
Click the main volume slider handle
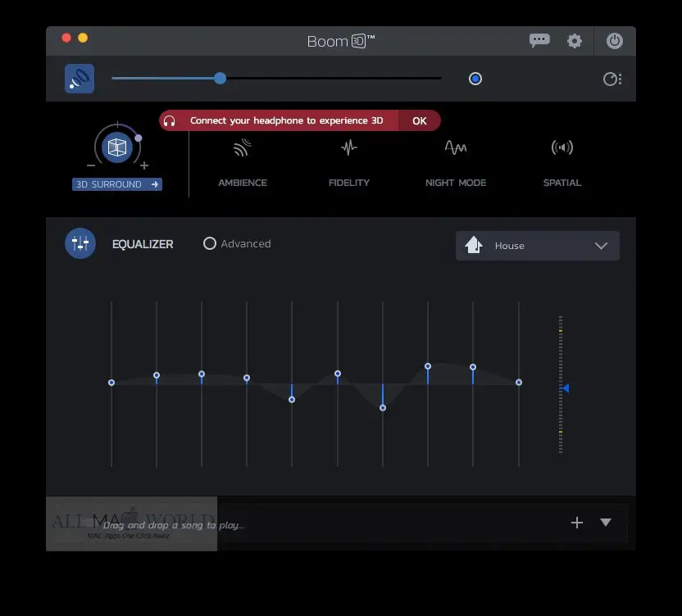click(220, 79)
